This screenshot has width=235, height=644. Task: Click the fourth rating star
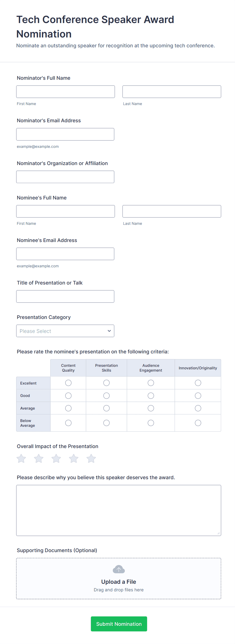(74, 458)
